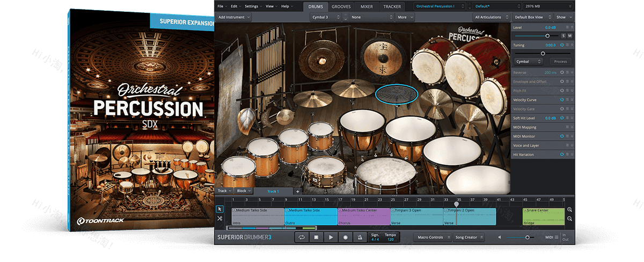Open the Orchestral Percussion I library selector

440,6
